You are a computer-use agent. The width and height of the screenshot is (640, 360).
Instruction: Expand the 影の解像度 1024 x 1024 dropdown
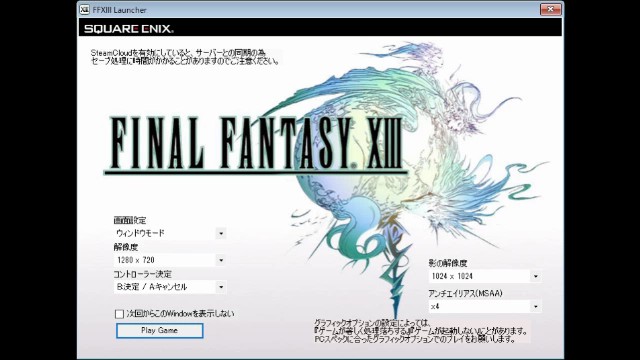(x=485, y=276)
